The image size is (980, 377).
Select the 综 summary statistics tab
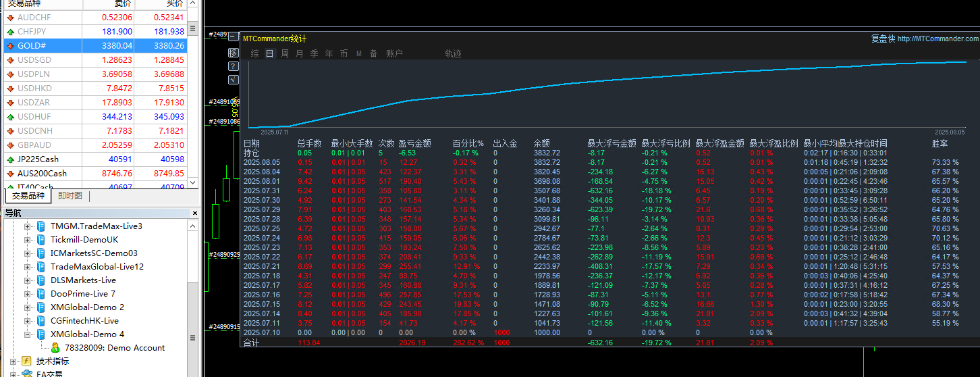tap(254, 53)
